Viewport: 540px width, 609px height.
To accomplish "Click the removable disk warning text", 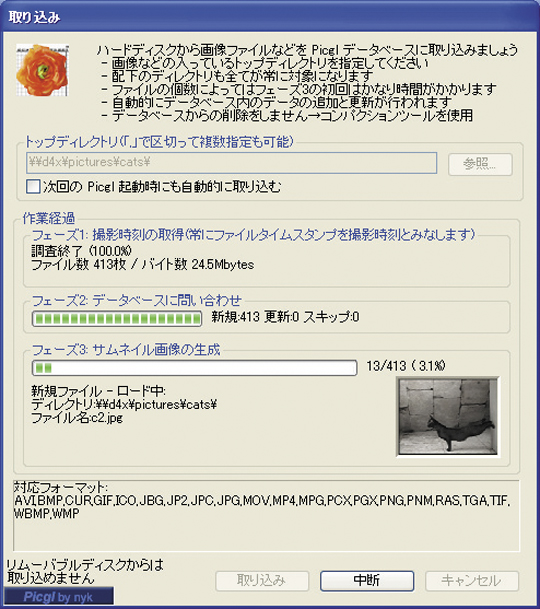I will (85, 572).
